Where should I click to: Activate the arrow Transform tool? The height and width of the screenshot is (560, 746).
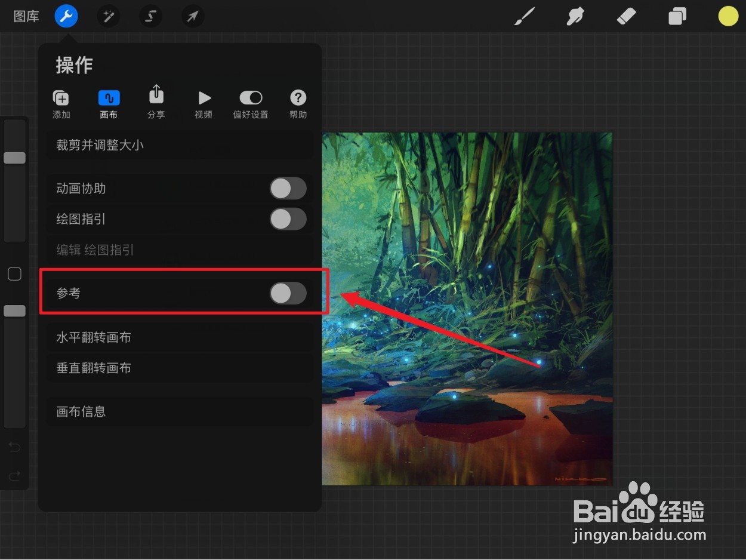(x=192, y=16)
